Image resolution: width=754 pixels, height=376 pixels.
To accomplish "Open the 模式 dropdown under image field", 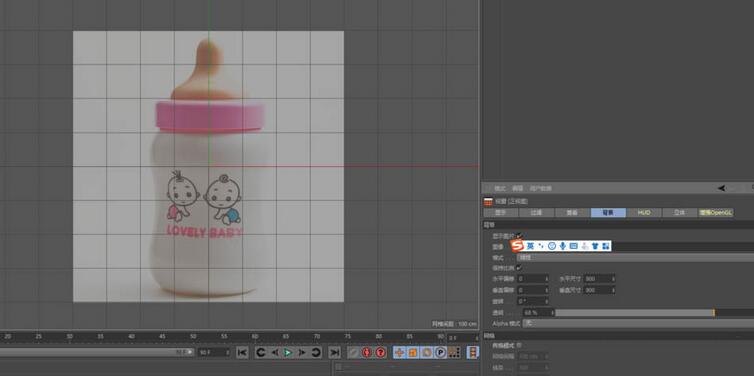I will pyautogui.click(x=635, y=257).
